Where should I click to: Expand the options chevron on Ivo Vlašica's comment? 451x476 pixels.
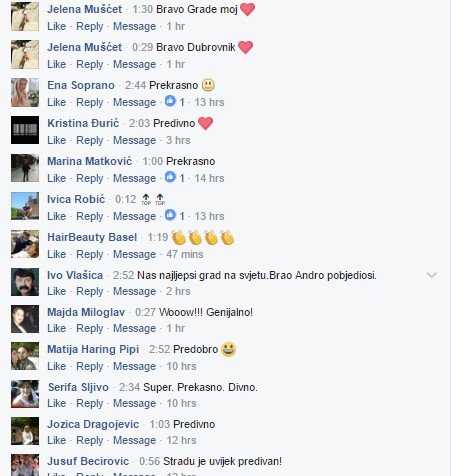point(432,275)
